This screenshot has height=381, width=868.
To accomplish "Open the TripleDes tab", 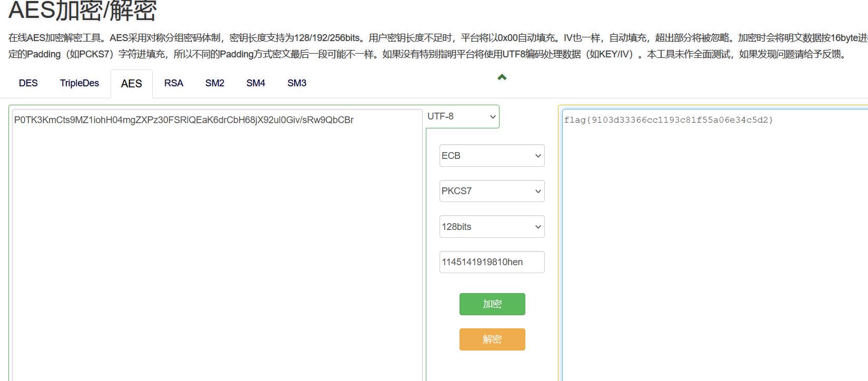I will click(x=79, y=83).
